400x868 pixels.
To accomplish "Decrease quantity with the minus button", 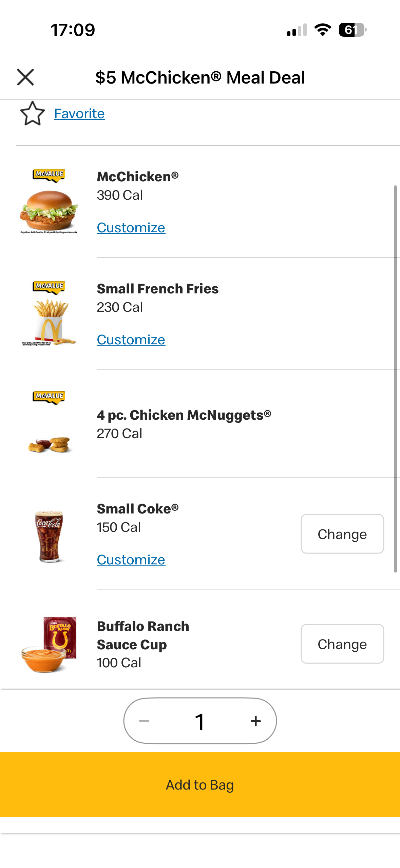I will (144, 721).
